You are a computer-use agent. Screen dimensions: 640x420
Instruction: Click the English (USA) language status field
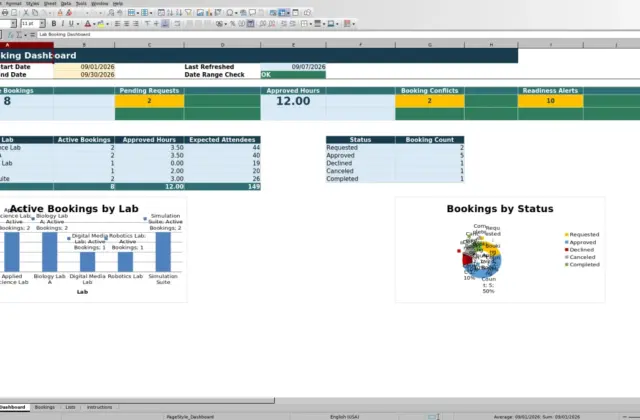(x=344, y=417)
